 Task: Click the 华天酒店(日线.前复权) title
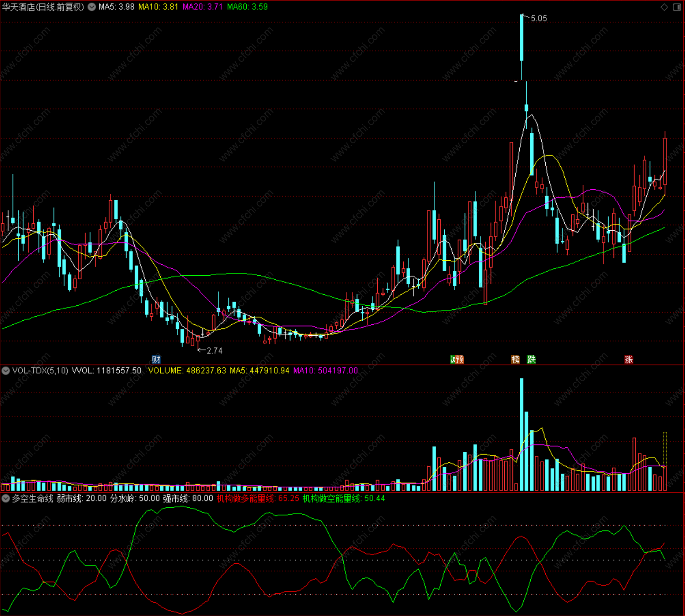(43, 7)
